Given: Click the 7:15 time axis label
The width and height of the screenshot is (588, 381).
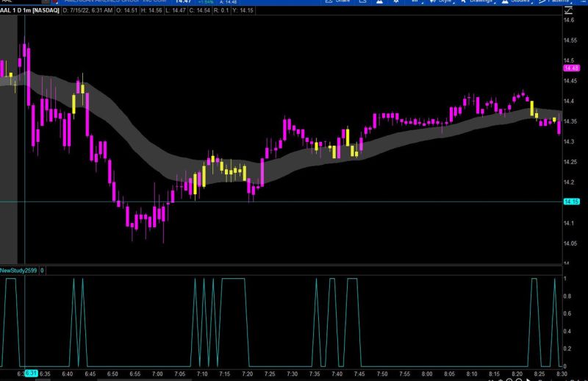Looking at the screenshot, I should pos(225,374).
